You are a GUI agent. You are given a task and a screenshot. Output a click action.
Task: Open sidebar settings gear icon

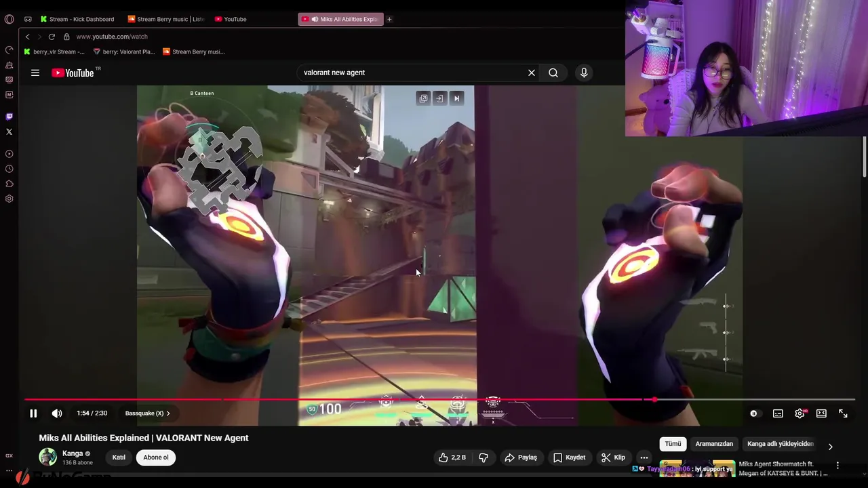point(9,199)
